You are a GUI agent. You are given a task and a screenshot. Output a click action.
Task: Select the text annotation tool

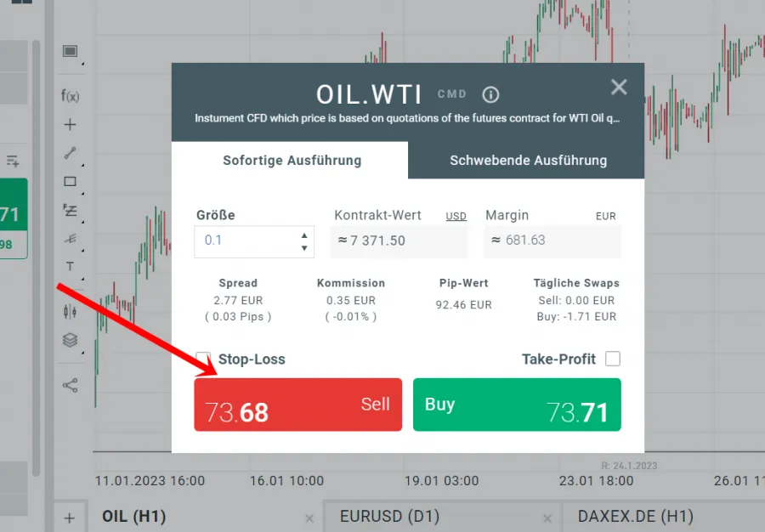click(x=70, y=267)
